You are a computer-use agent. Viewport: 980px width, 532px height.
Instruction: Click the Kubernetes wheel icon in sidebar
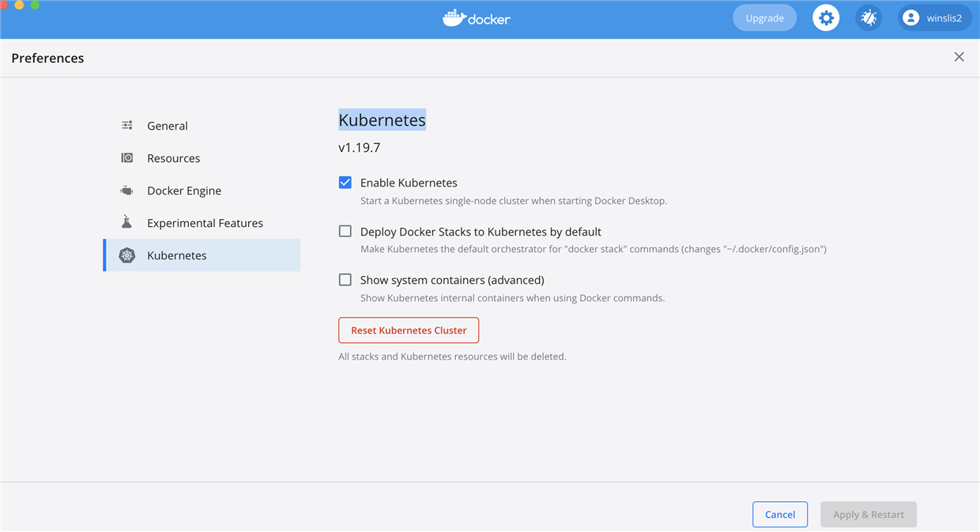pyautogui.click(x=127, y=255)
